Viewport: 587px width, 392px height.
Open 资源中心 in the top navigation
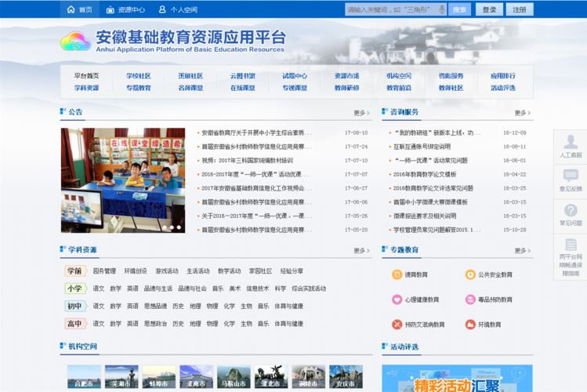(x=125, y=9)
